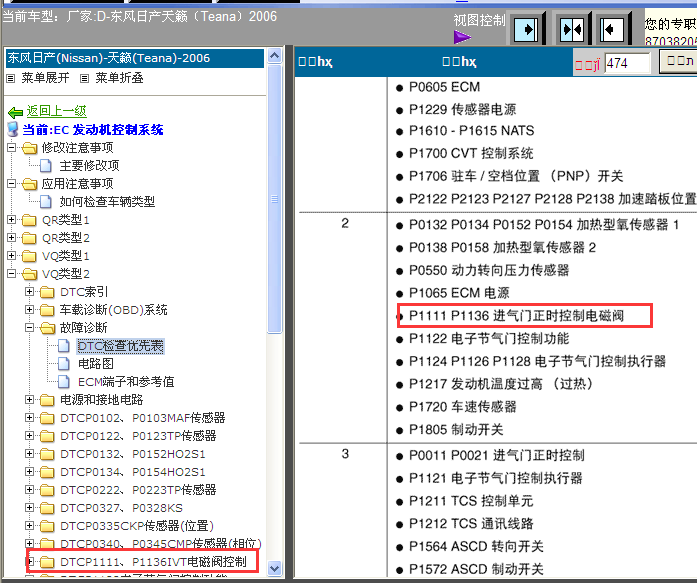Collapse the 应用注意事项 folder
The image size is (697, 583).
12,183
